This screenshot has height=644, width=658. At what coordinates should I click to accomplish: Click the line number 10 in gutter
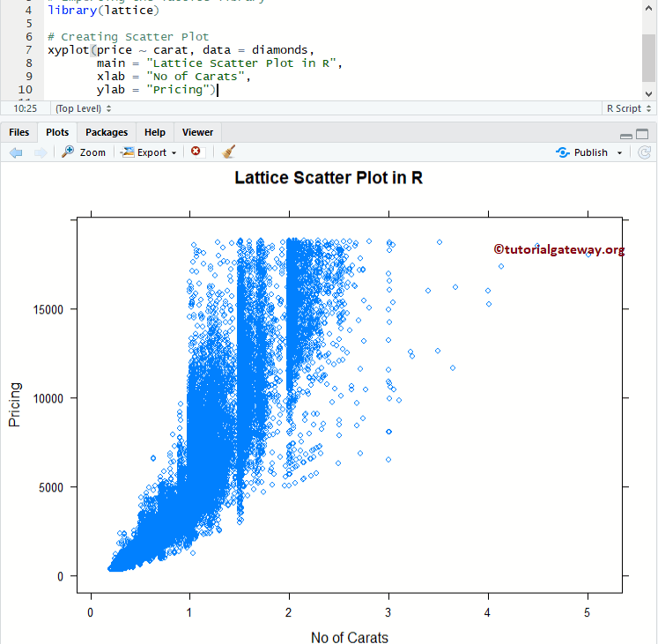(x=26, y=90)
